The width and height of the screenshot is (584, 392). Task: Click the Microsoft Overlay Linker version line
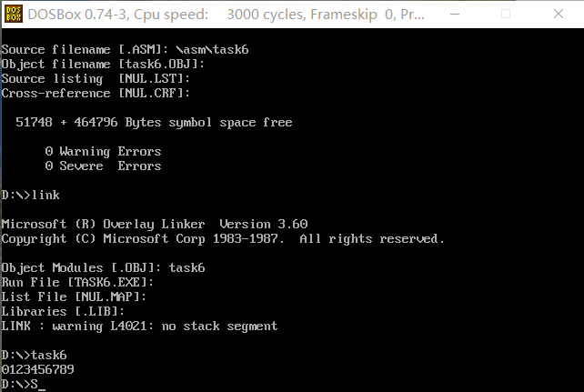coord(155,224)
